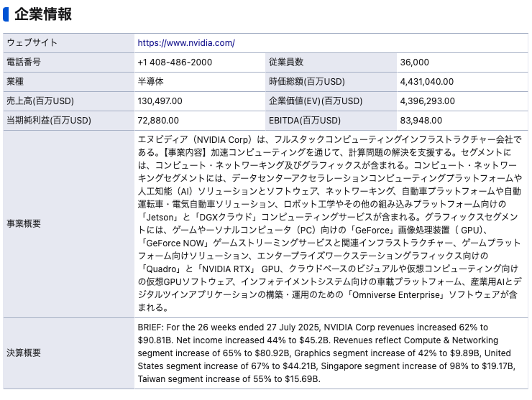Select the 企業価値(EV)(百万USD) label
The image size is (532, 400).
tap(316, 101)
